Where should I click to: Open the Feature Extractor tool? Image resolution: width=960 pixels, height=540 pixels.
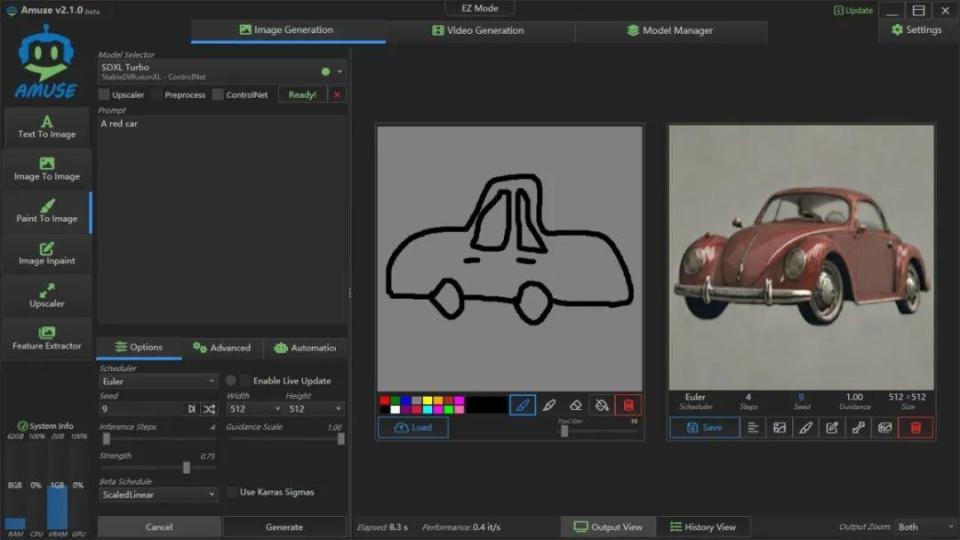(x=46, y=339)
